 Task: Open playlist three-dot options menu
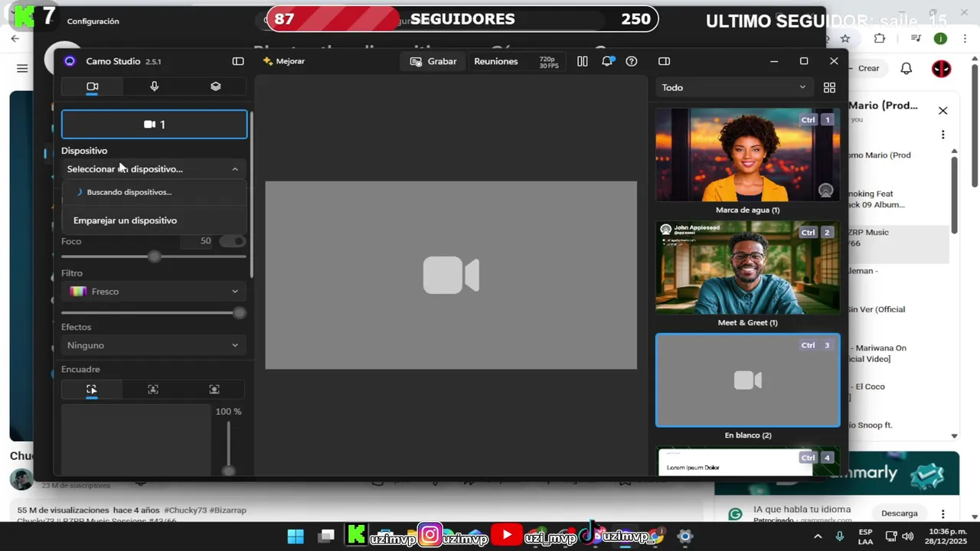943,135
